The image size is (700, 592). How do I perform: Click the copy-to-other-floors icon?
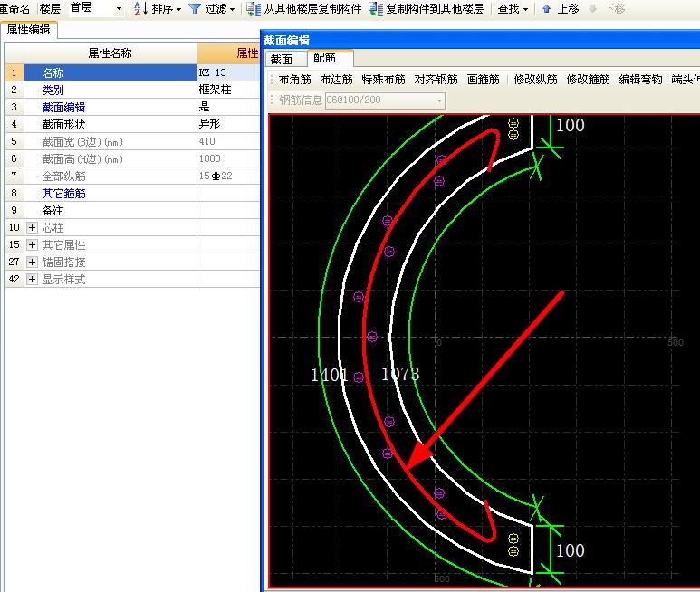pyautogui.click(x=376, y=8)
